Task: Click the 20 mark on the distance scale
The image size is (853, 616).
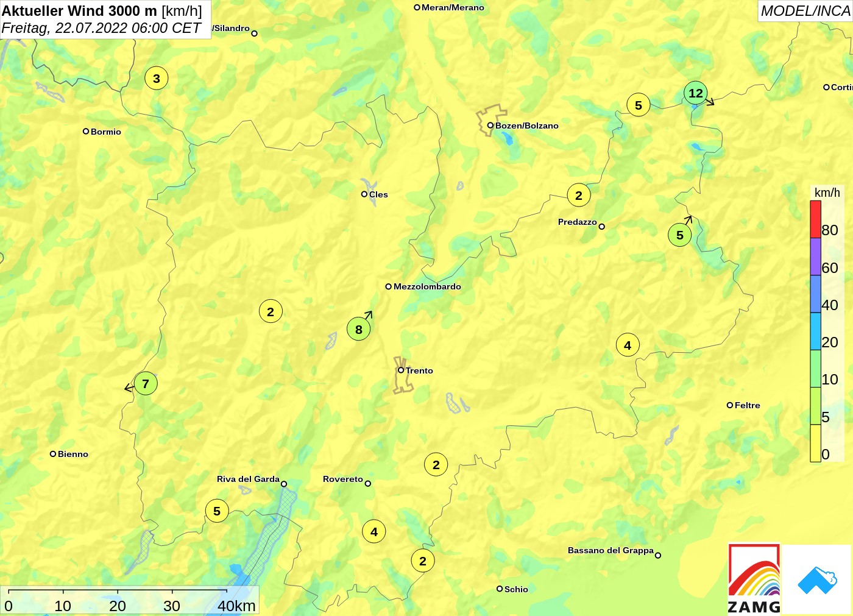Action: point(118,606)
